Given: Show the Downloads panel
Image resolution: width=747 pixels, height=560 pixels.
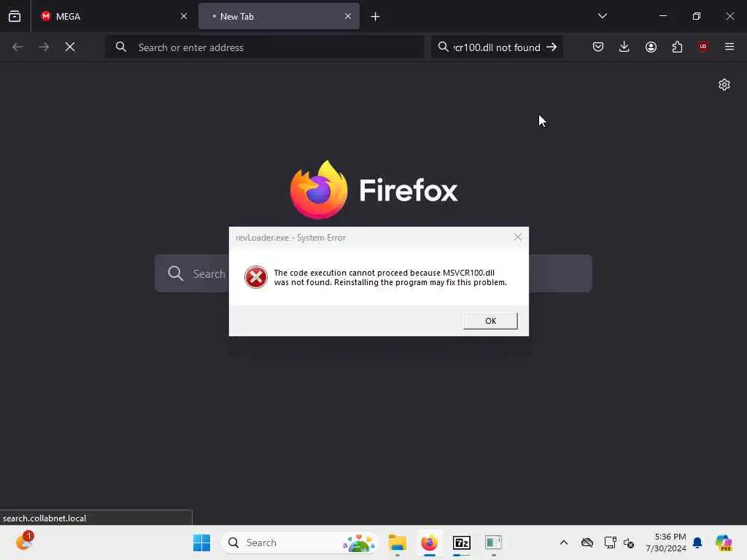Looking at the screenshot, I should (624, 47).
